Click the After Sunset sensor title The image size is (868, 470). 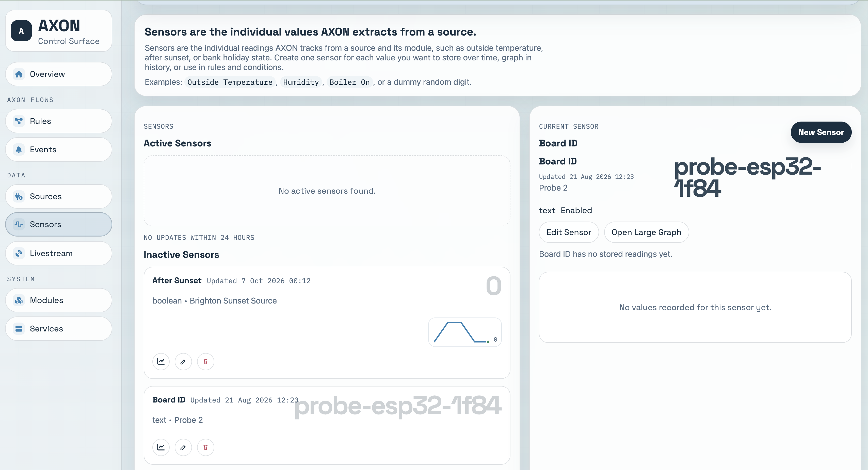[176, 280]
